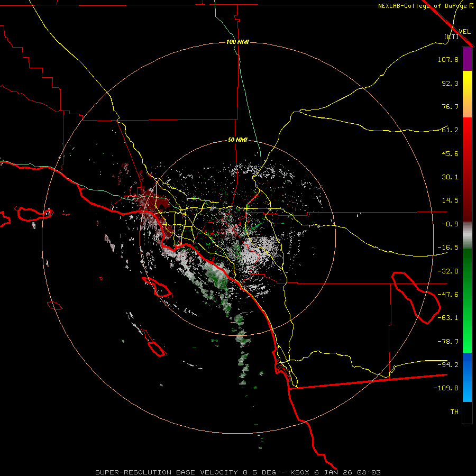Select the -78.7 scale value

pos(448,342)
